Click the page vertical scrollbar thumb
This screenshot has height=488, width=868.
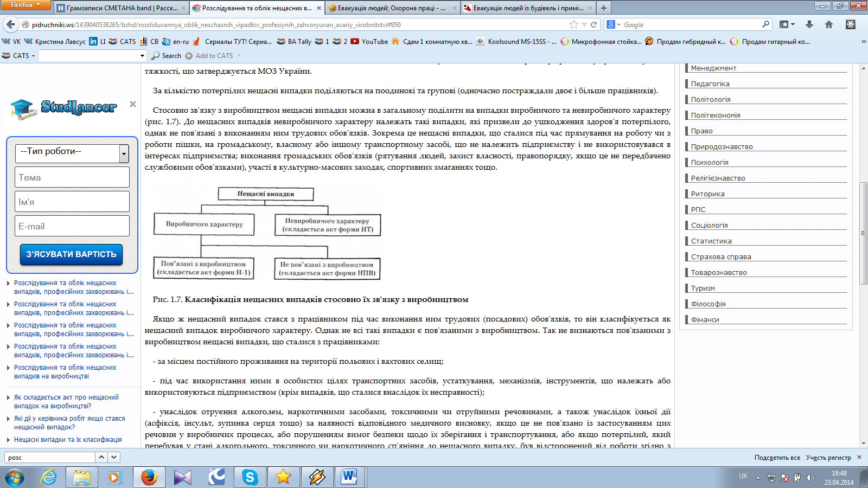click(x=863, y=233)
